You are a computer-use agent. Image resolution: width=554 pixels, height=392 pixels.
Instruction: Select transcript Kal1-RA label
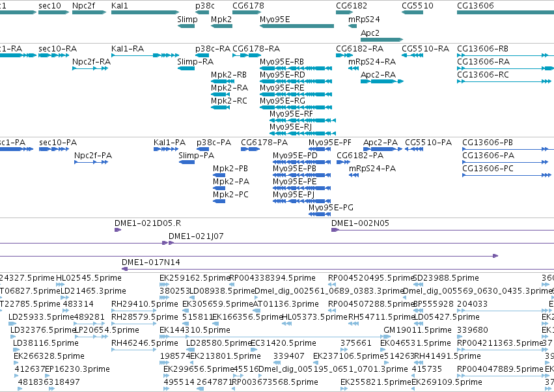coord(128,49)
